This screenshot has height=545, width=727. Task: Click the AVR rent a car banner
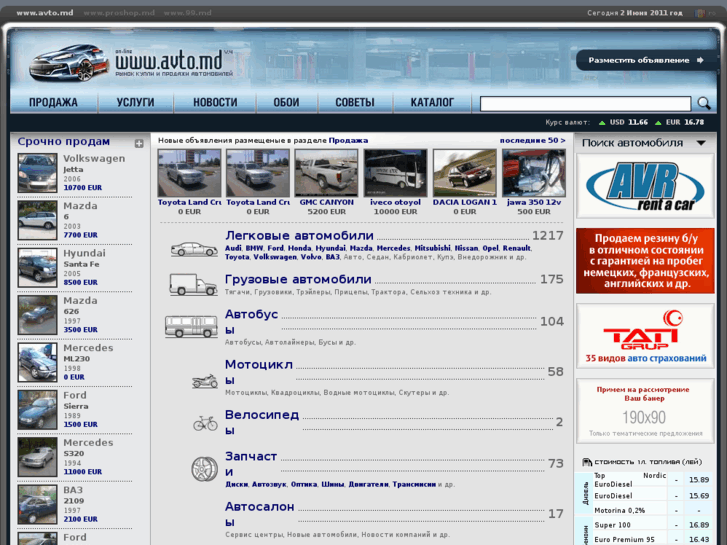coord(645,186)
